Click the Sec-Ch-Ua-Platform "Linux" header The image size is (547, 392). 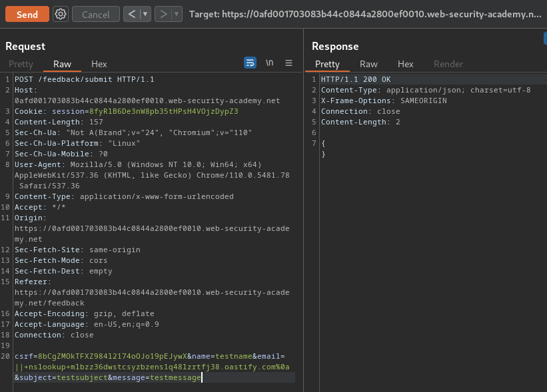click(x=77, y=143)
